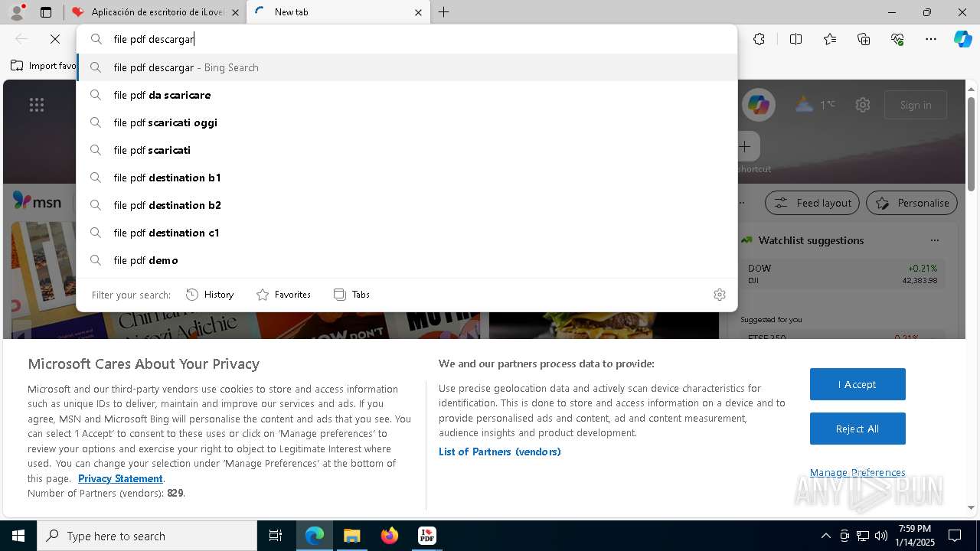The image size is (980, 551).
Task: Open Watchlist suggestions more options
Action: tap(935, 240)
